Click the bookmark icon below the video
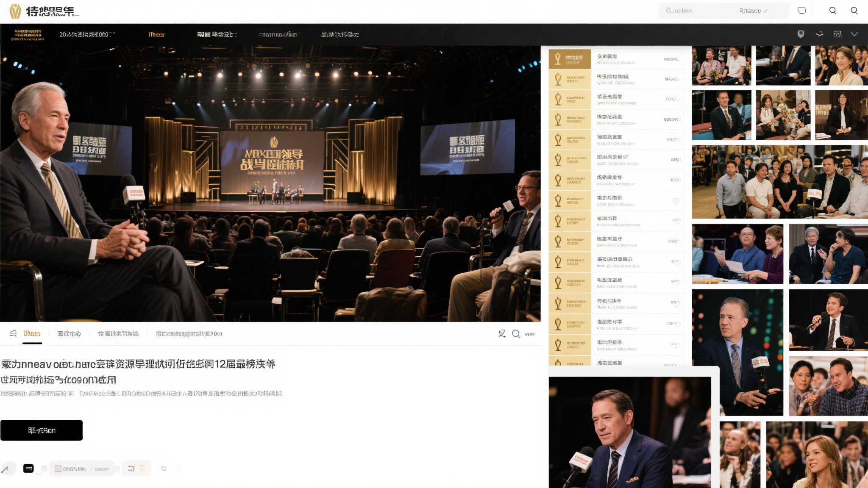 click(x=502, y=334)
